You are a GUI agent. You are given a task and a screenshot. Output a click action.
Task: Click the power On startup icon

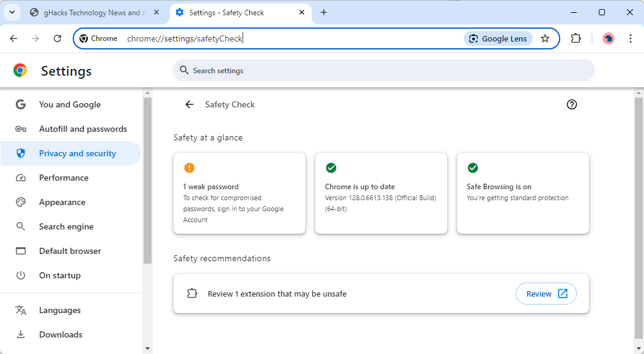(x=21, y=275)
